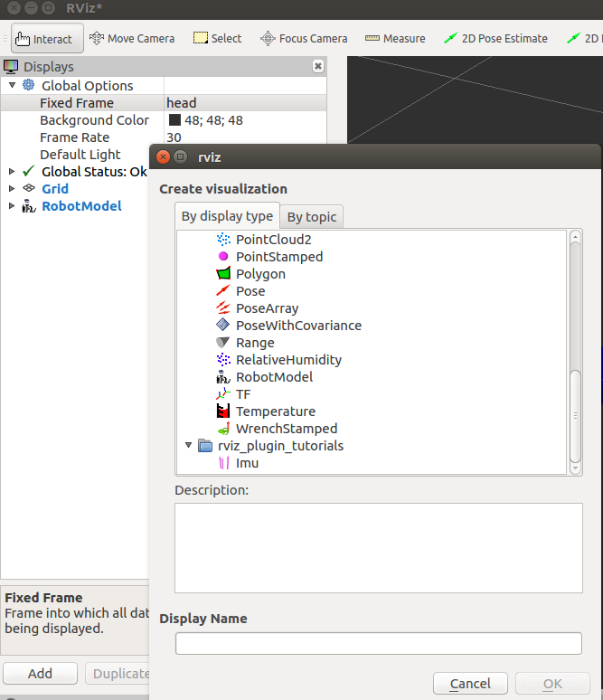Switch to the By display type tab
The image size is (603, 700).
pyautogui.click(x=227, y=216)
